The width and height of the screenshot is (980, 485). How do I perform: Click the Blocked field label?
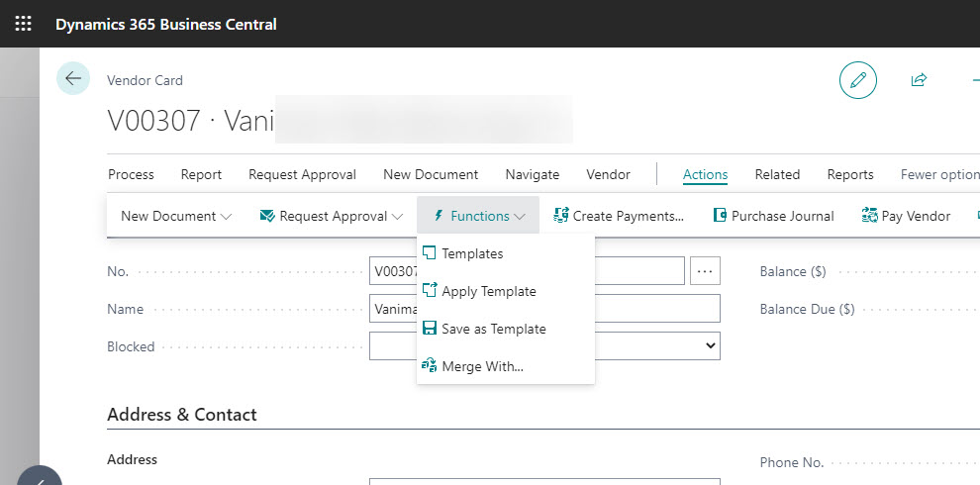[131, 346]
